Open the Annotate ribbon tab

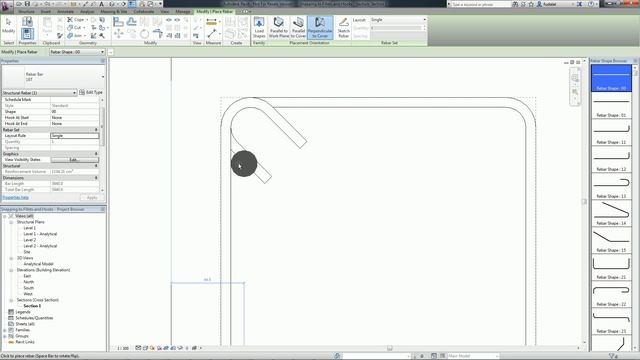pos(65,12)
